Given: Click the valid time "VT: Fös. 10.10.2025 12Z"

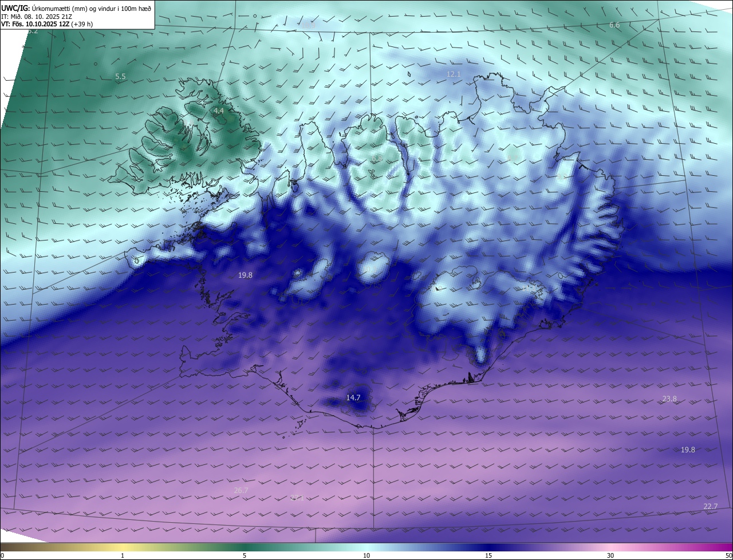Looking at the screenshot, I should coord(35,24).
